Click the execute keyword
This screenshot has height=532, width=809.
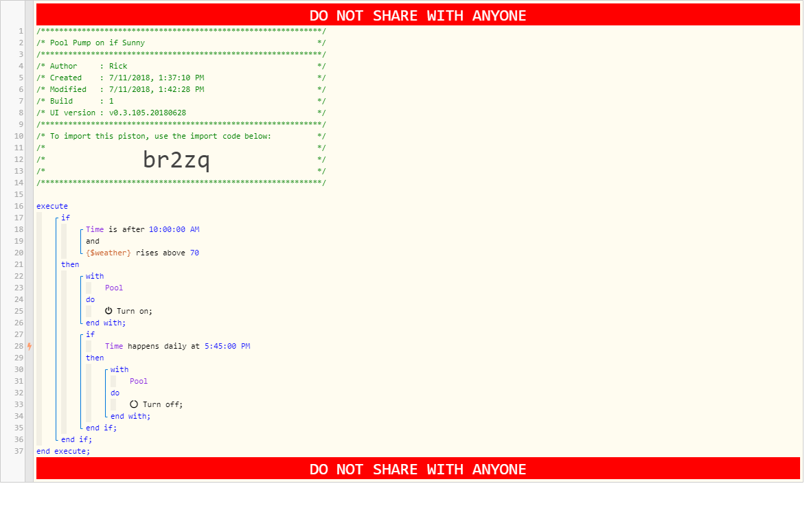click(x=52, y=206)
